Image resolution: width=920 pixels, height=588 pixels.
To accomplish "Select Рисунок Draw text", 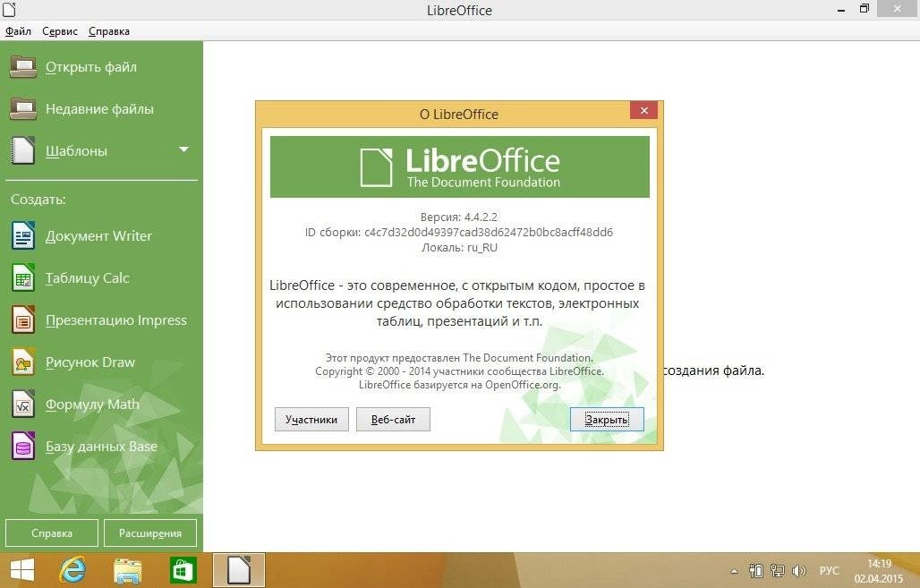I will click(90, 362).
